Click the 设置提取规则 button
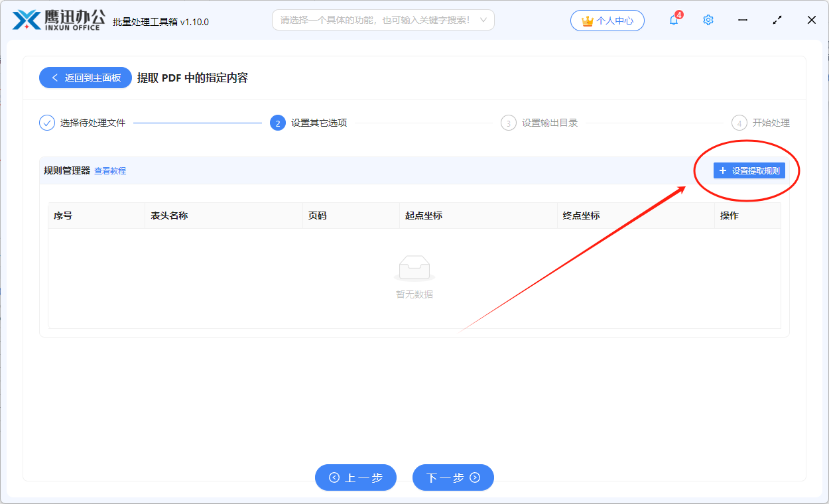The image size is (829, 504). 748,170
